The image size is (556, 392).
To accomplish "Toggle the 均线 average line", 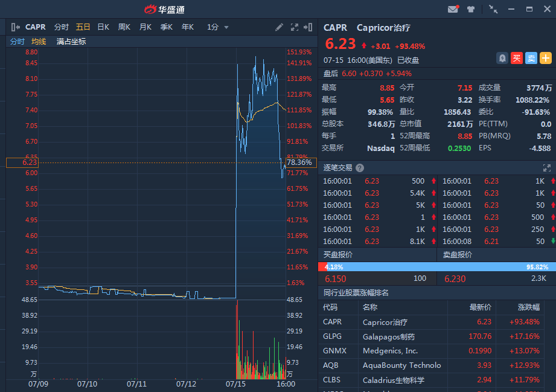I will [x=38, y=42].
